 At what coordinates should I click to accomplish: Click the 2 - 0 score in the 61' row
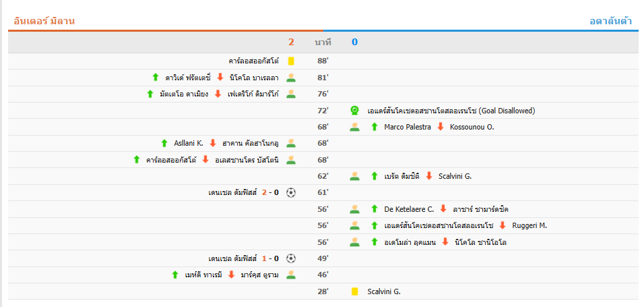[270, 192]
